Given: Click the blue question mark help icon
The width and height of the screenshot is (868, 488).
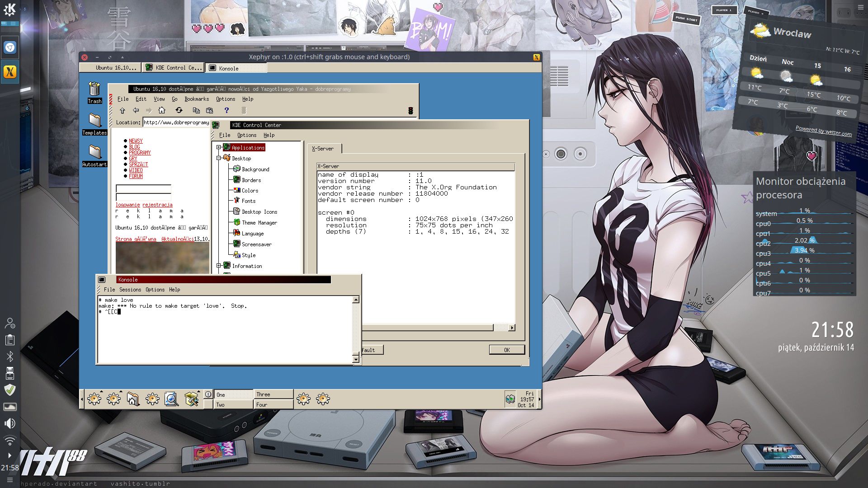Looking at the screenshot, I should [226, 110].
